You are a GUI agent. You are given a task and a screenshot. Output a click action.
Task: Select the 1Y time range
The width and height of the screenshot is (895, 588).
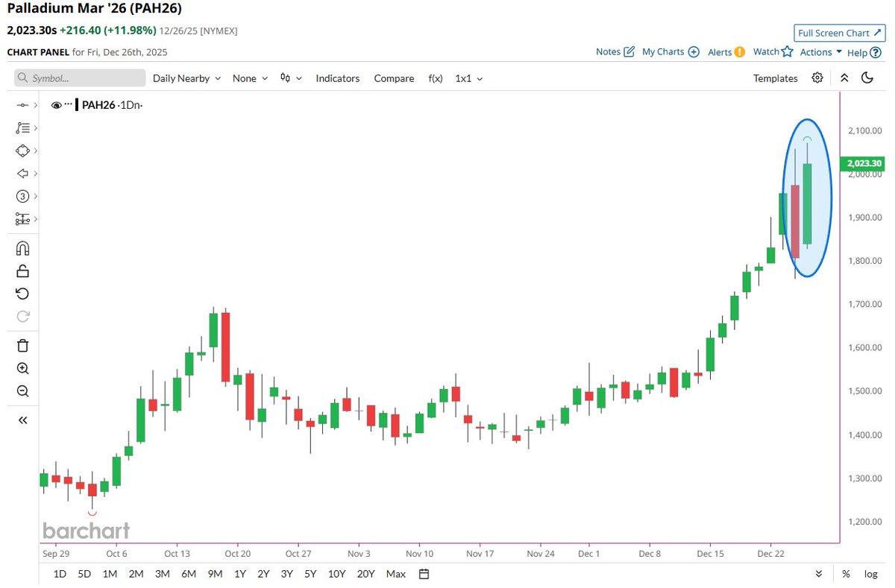[240, 574]
